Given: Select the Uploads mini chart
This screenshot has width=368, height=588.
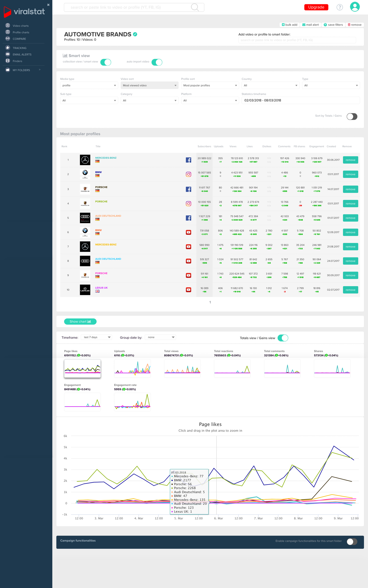Looking at the screenshot, I should [x=132, y=368].
